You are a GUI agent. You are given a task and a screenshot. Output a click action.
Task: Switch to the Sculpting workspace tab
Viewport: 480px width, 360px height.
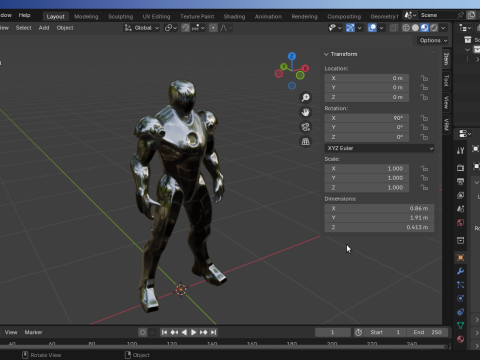[x=120, y=16]
